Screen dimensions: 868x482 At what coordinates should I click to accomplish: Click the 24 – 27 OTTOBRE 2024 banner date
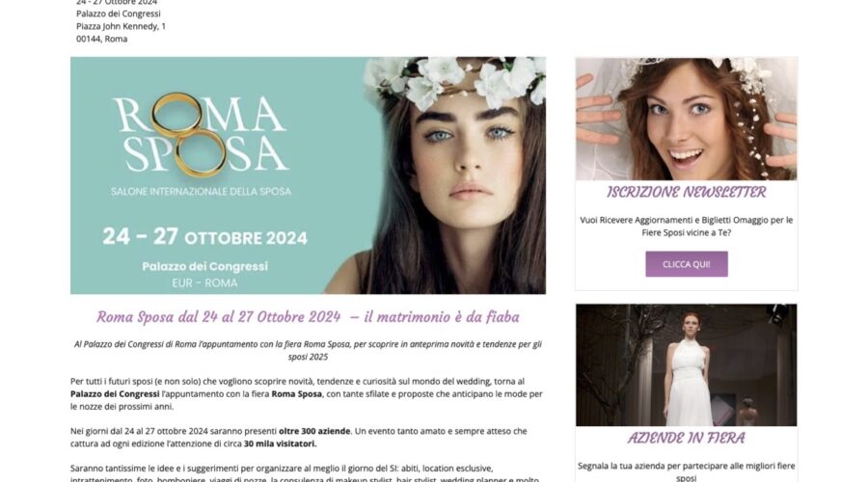coord(204,237)
